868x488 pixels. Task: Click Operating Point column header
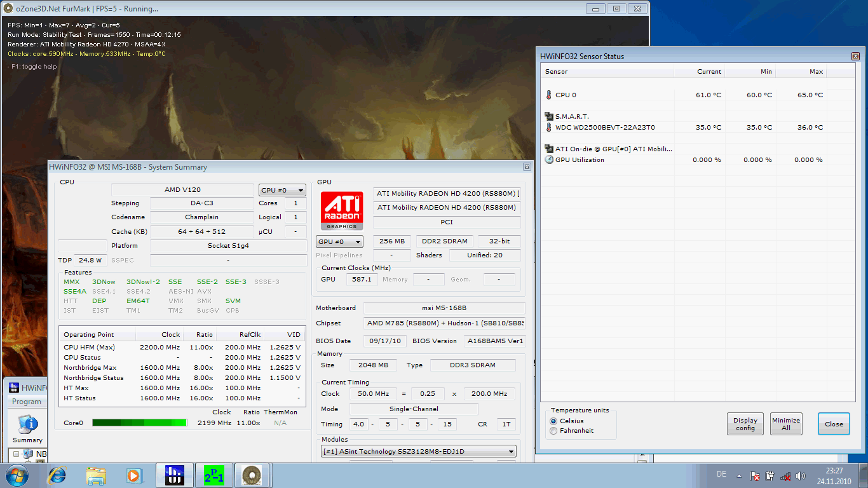pyautogui.click(x=98, y=334)
